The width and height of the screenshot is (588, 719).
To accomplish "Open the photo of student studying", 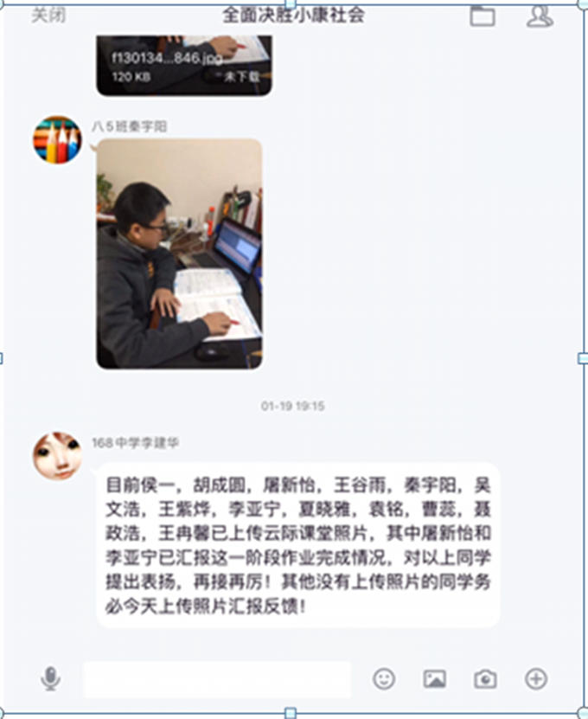I will pyautogui.click(x=179, y=254).
